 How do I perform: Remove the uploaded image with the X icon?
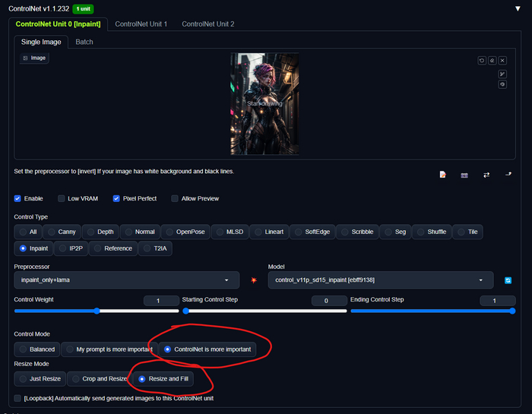pyautogui.click(x=502, y=60)
